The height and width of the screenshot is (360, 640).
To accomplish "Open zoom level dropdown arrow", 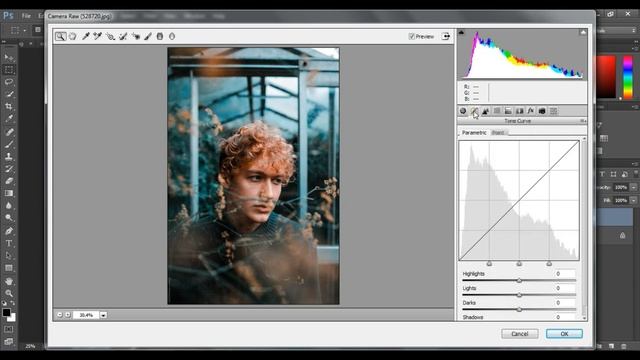I will (103, 315).
